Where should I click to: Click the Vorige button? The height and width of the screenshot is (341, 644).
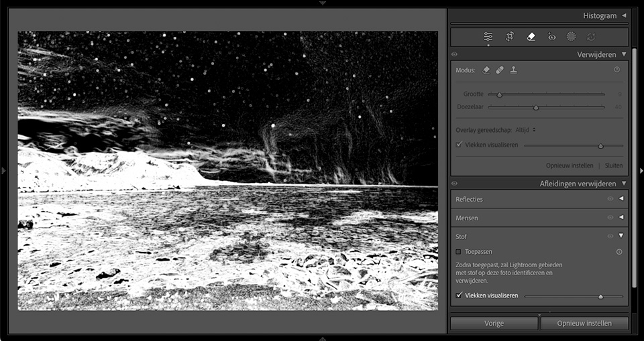coord(494,323)
